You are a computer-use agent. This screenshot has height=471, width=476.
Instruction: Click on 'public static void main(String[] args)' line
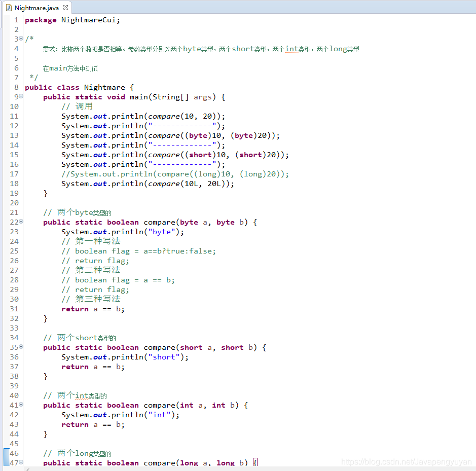coord(134,97)
